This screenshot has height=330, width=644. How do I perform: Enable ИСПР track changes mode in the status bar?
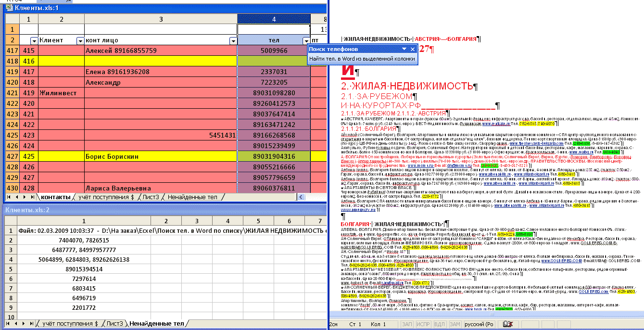tap(424, 324)
